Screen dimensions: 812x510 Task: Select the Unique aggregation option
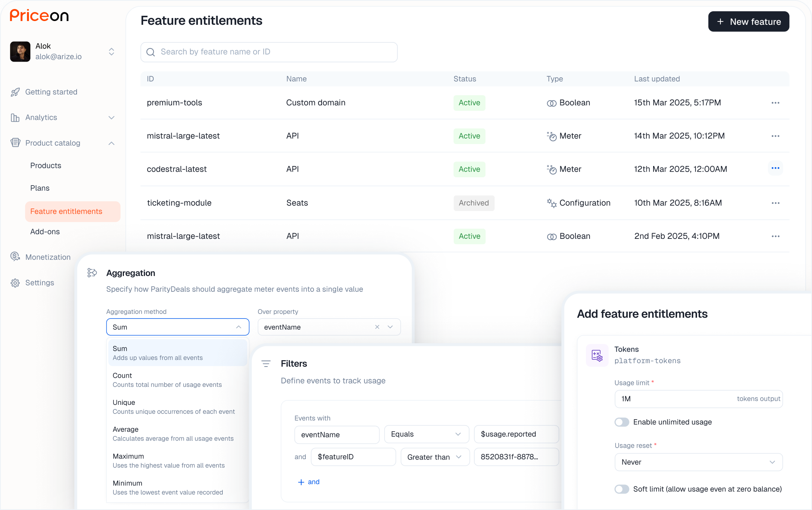coord(178,407)
